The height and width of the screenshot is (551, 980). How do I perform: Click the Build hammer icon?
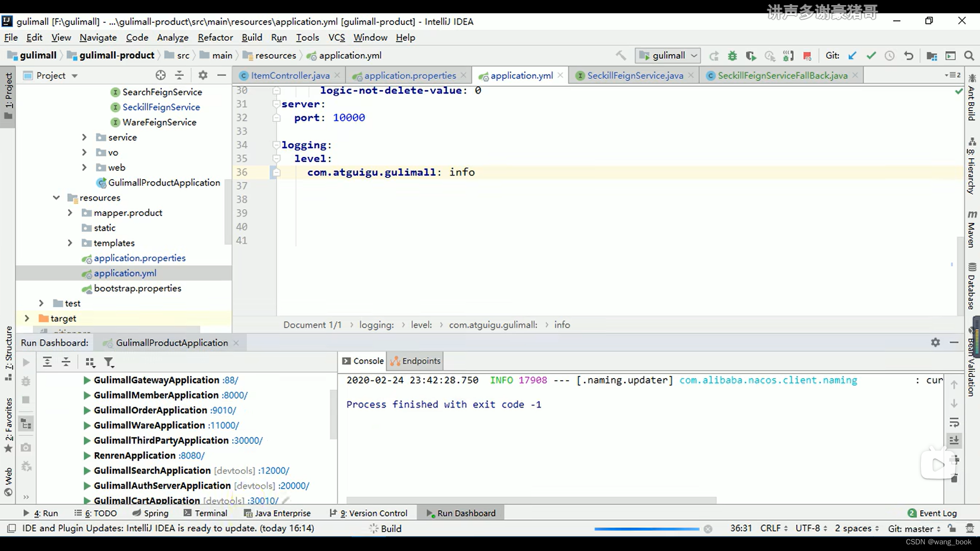(x=621, y=56)
